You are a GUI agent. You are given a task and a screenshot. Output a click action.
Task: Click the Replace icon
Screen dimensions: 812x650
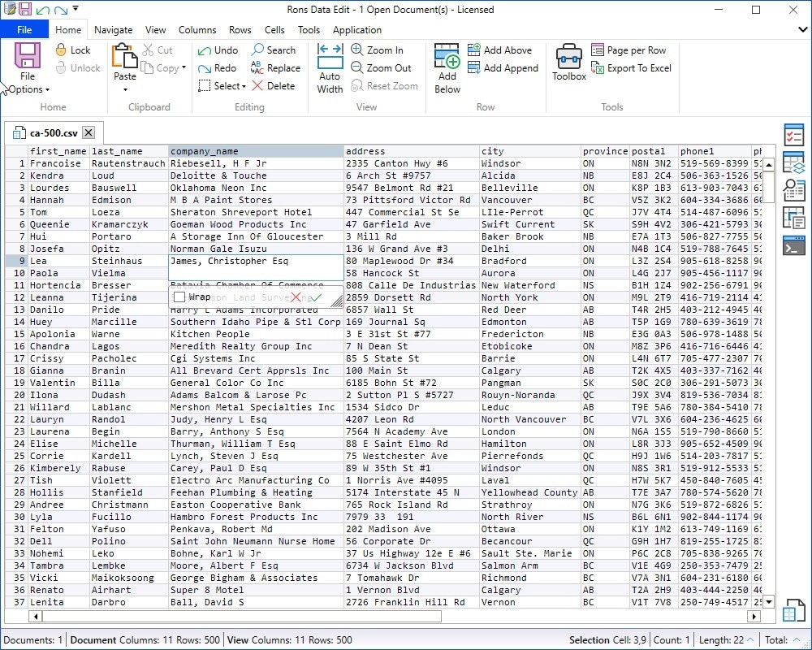(x=257, y=68)
